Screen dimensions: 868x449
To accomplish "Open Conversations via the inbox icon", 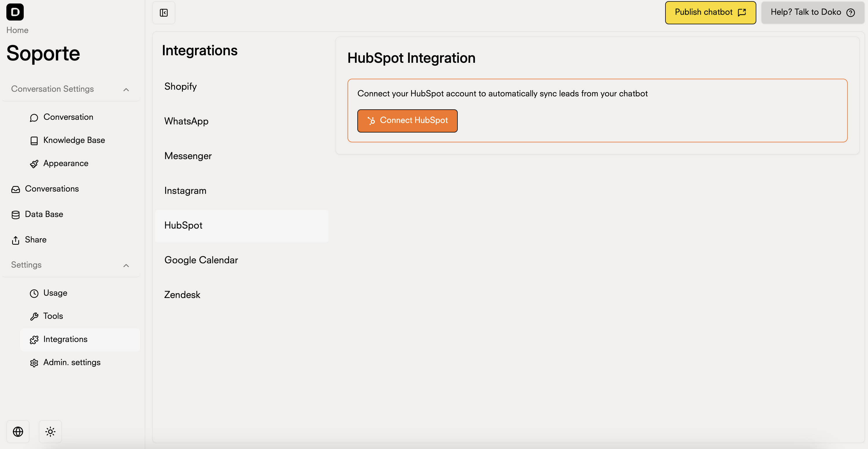I will coord(16,189).
